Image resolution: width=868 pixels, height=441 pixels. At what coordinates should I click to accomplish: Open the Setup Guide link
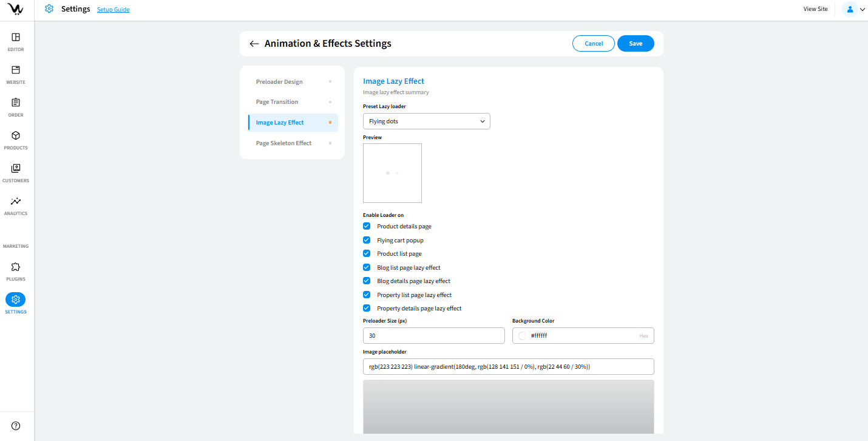point(113,10)
